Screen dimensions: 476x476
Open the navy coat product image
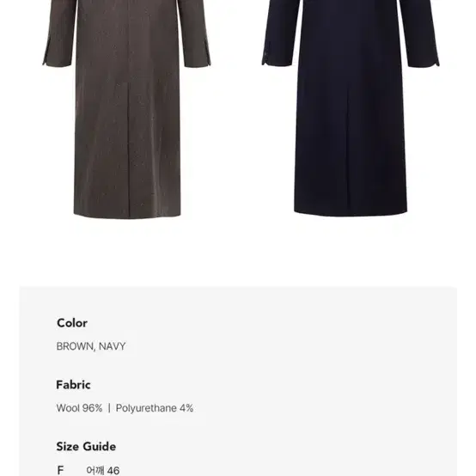click(x=351, y=107)
